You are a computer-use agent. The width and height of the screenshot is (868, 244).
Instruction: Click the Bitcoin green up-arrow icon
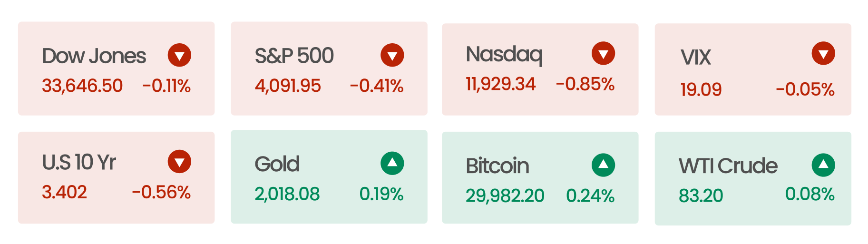click(x=603, y=165)
